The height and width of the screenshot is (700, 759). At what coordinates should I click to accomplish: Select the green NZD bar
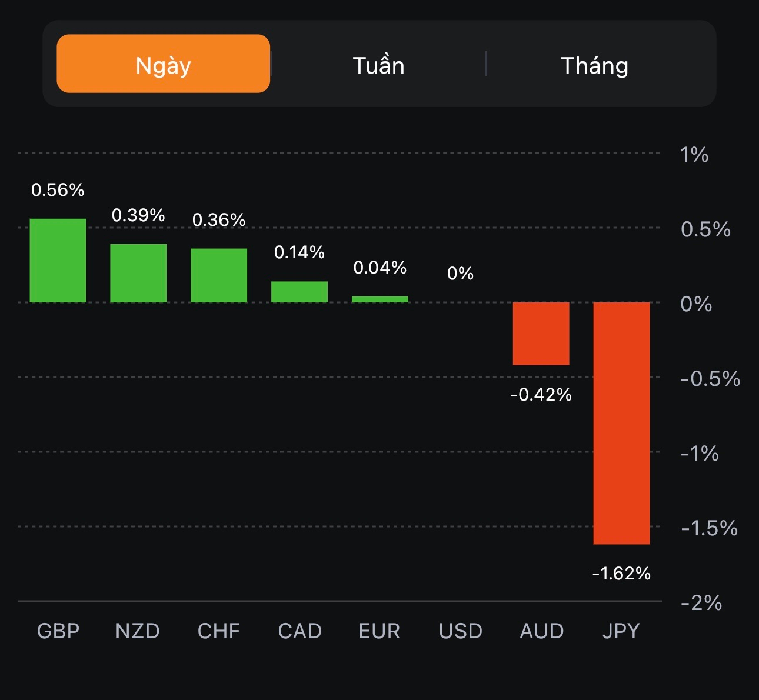point(138,273)
